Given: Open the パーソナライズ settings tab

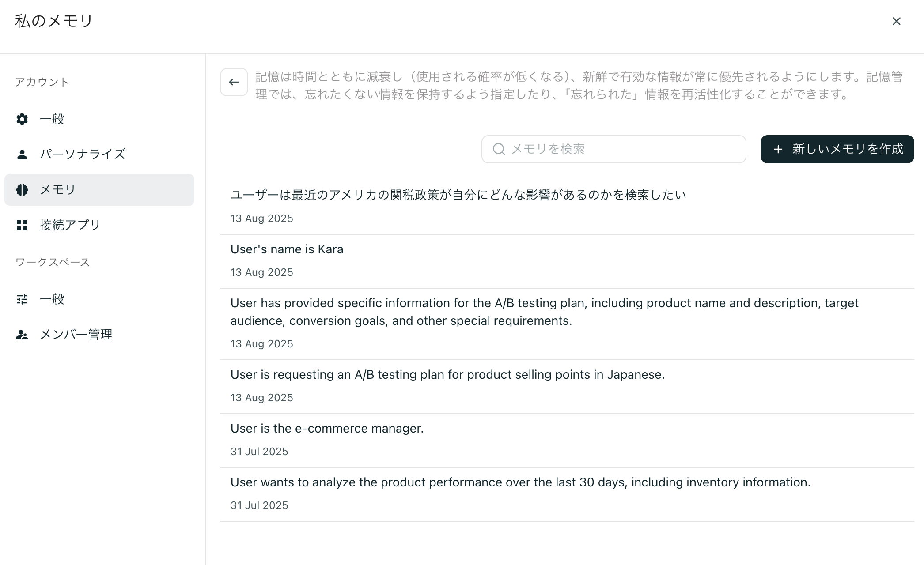Looking at the screenshot, I should click(x=83, y=154).
